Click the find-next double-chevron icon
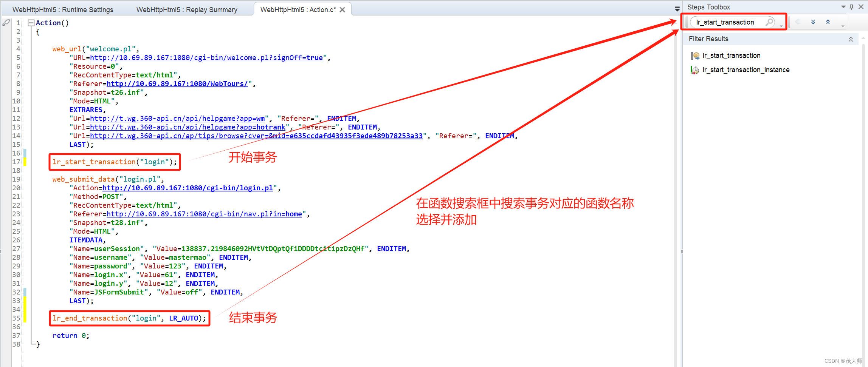This screenshot has width=868, height=367. [813, 22]
